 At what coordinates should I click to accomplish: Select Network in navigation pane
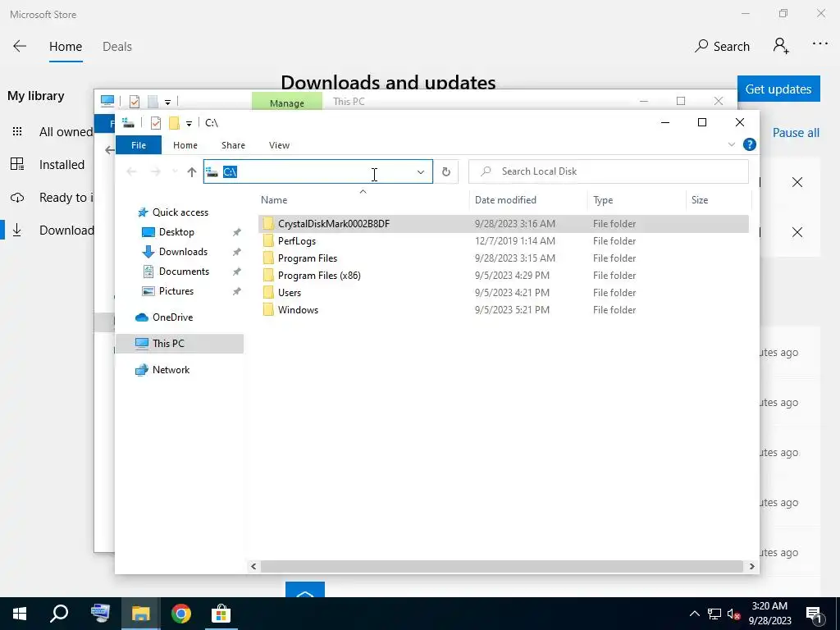tap(171, 370)
